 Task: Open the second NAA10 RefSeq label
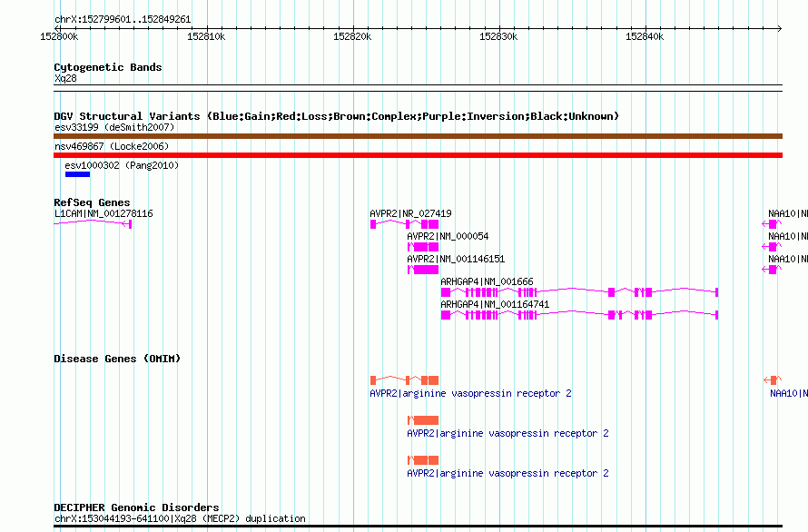coord(788,236)
